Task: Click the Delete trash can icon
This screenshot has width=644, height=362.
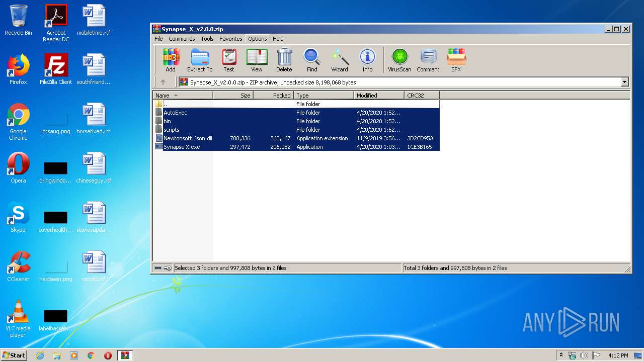Action: click(284, 60)
